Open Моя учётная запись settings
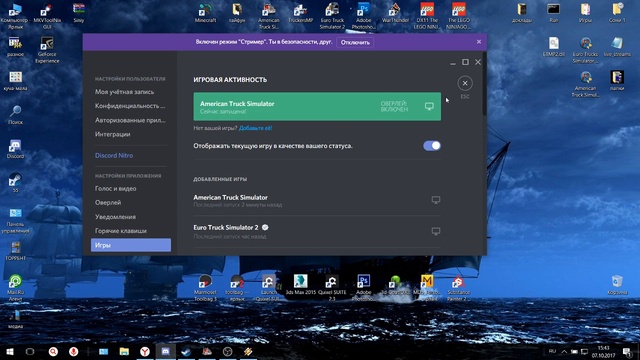The height and width of the screenshot is (360, 640). tap(124, 92)
